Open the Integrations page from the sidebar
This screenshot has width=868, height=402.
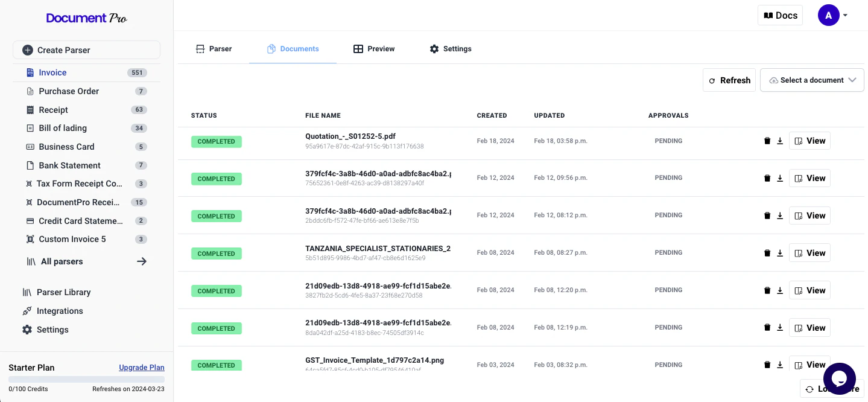(59, 310)
